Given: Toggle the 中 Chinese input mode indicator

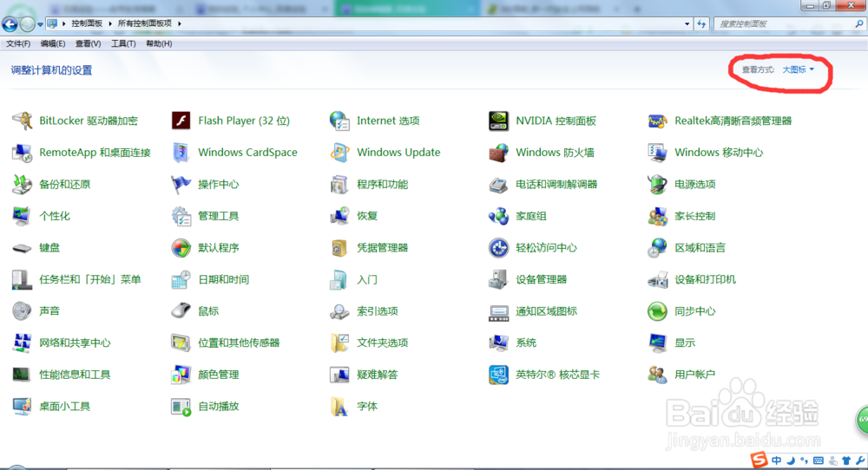Looking at the screenshot, I should [x=777, y=460].
